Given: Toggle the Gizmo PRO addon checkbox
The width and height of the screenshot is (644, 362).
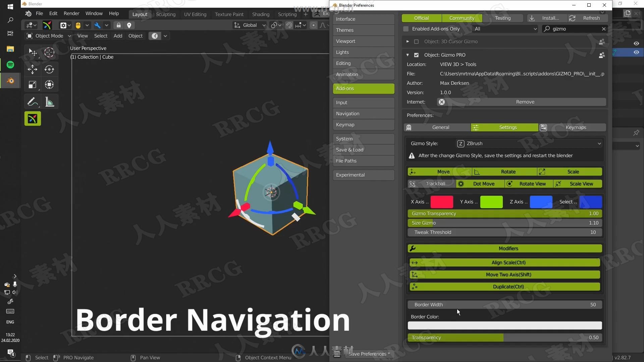Looking at the screenshot, I should (416, 55).
